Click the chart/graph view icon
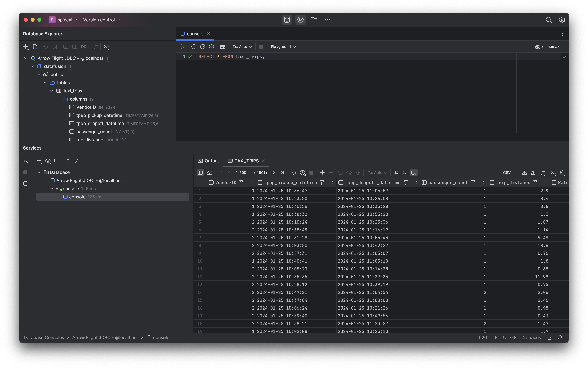588x368 pixels. coord(209,173)
